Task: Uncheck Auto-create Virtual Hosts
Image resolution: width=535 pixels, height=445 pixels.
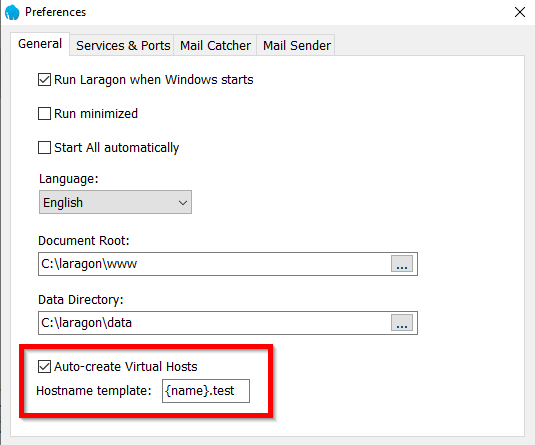Action: (44, 367)
